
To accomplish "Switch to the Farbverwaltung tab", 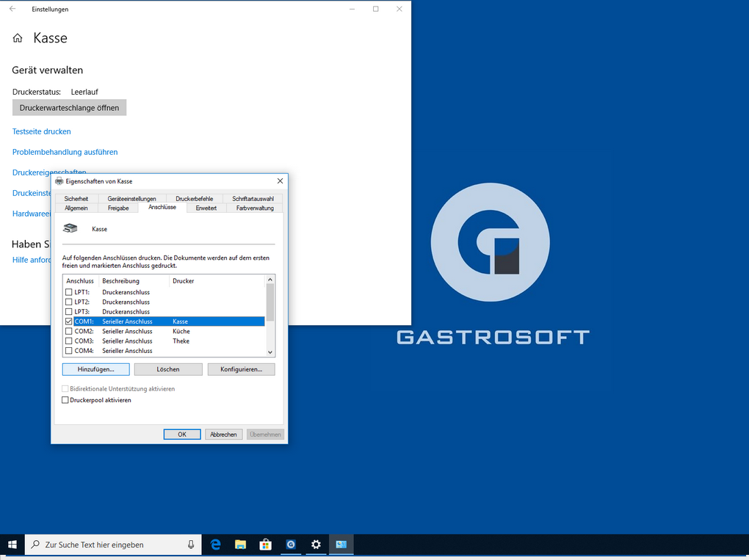I will tap(255, 208).
